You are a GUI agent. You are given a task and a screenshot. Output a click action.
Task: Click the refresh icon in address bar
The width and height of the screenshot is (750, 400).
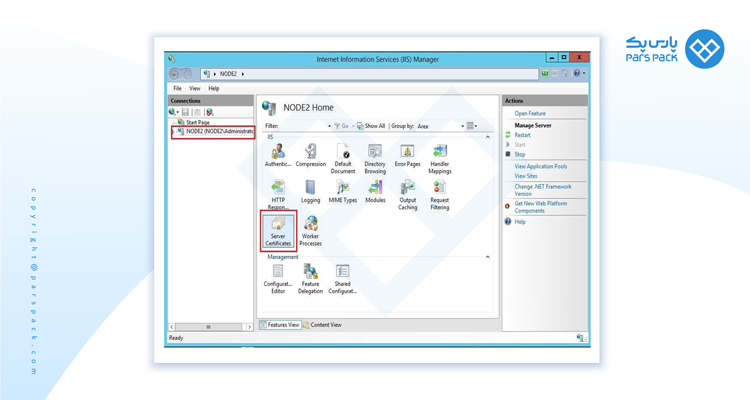pyautogui.click(x=545, y=73)
